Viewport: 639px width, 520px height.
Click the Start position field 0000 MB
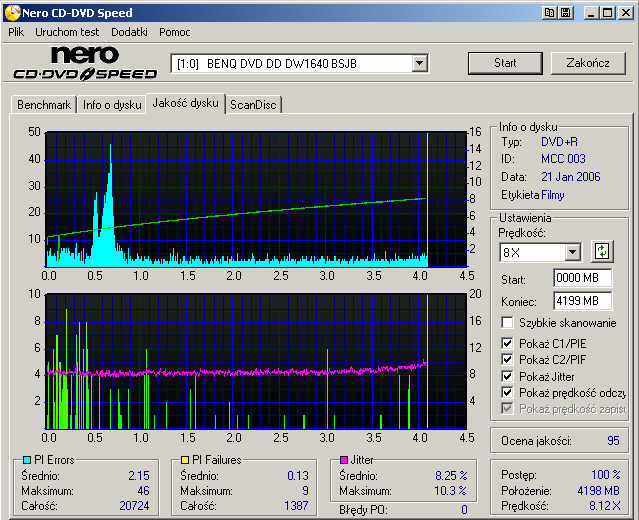coord(583,278)
